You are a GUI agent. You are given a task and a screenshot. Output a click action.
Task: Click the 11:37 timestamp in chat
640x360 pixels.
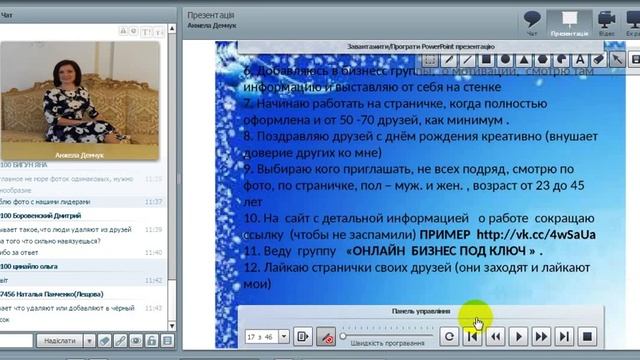153,202
